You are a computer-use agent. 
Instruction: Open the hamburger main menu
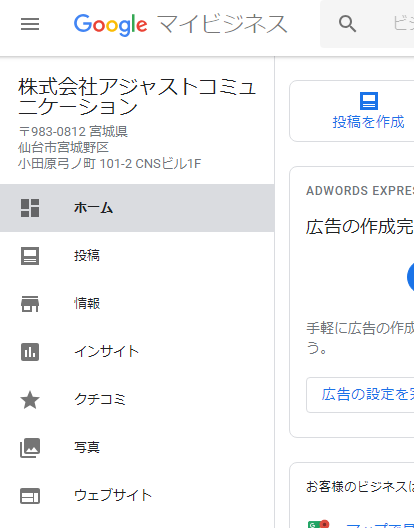(30, 24)
